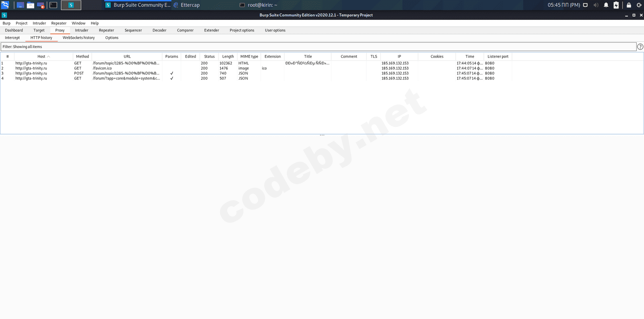Viewport: 644px width, 319px height.
Task: Open the Project options tab
Action: coord(242,30)
